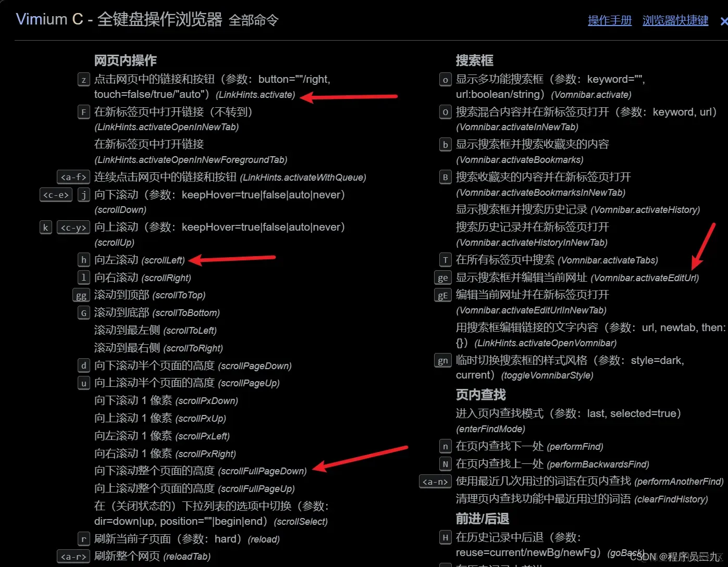Screen dimensions: 728x567
Task: Click the "r" badge for reload
Action: (83, 539)
